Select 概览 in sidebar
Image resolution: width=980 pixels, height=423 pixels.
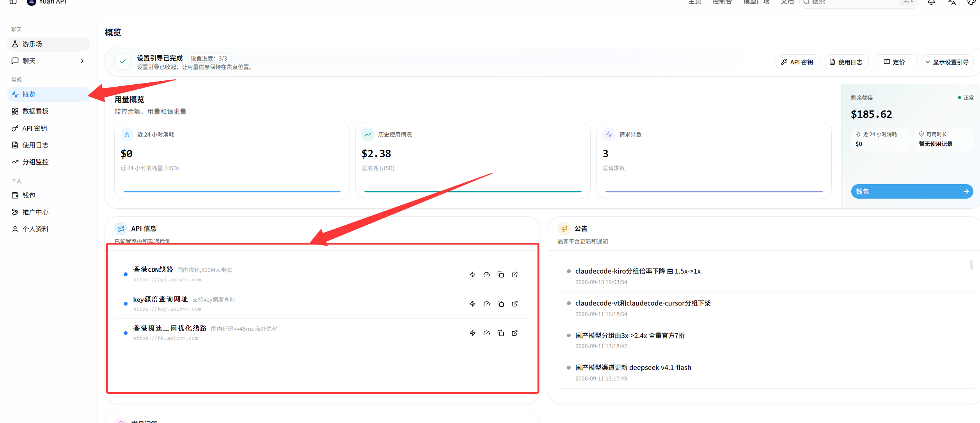pyautogui.click(x=48, y=94)
